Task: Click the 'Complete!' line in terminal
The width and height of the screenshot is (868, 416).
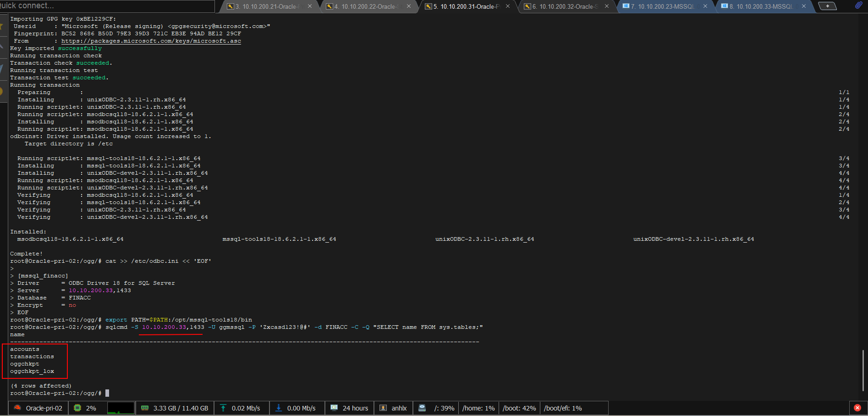Action: point(26,254)
